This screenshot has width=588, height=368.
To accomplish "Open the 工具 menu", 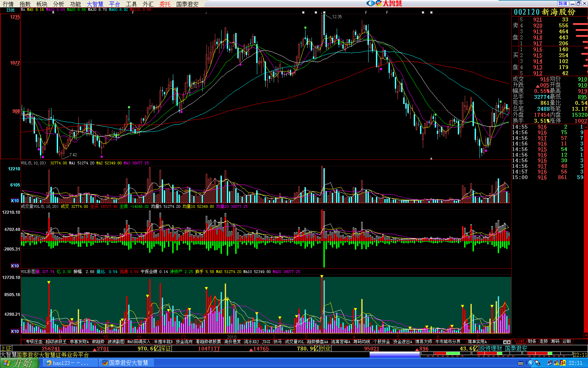I will 131,4.
